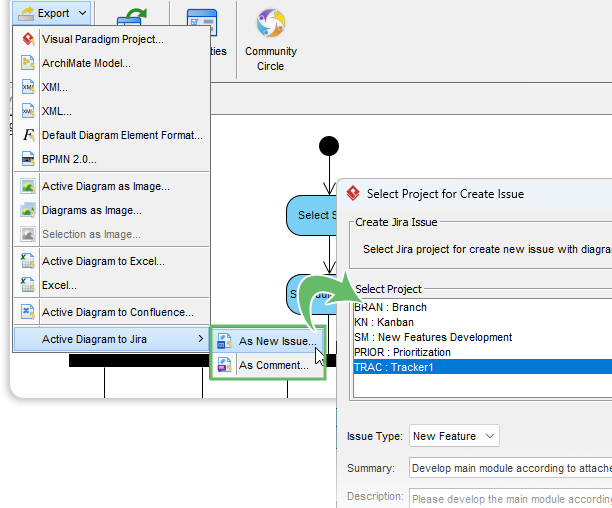Click Diagrams as Image icon
This screenshot has width=612, height=508.
[x=28, y=210]
